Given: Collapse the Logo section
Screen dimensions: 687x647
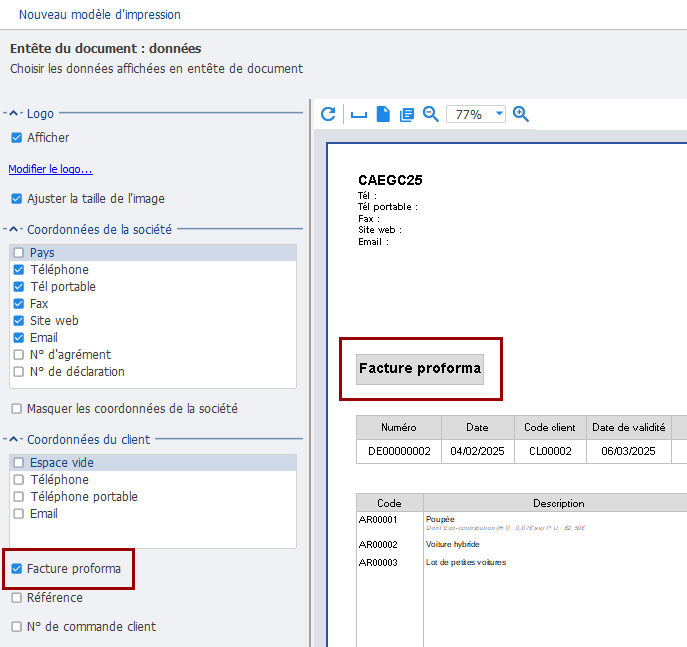Looking at the screenshot, I should click(x=14, y=114).
